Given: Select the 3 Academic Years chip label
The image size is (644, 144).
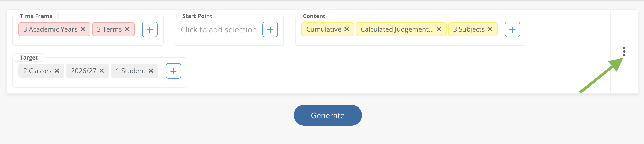Looking at the screenshot, I should 50,29.
